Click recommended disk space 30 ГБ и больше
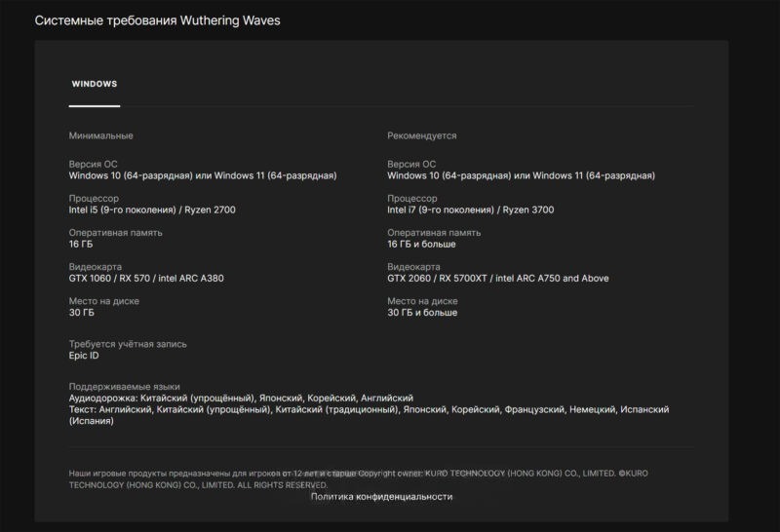 click(422, 313)
